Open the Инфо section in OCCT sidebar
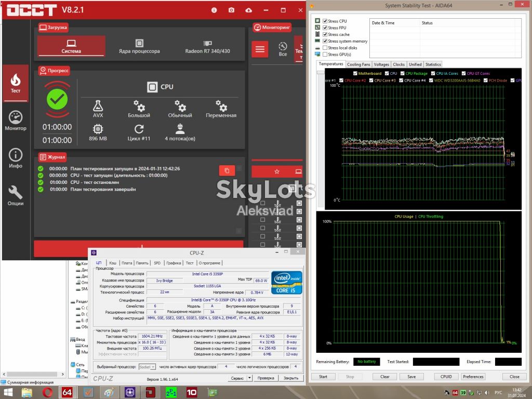Screen dimensions: 532x399 (x=16, y=158)
